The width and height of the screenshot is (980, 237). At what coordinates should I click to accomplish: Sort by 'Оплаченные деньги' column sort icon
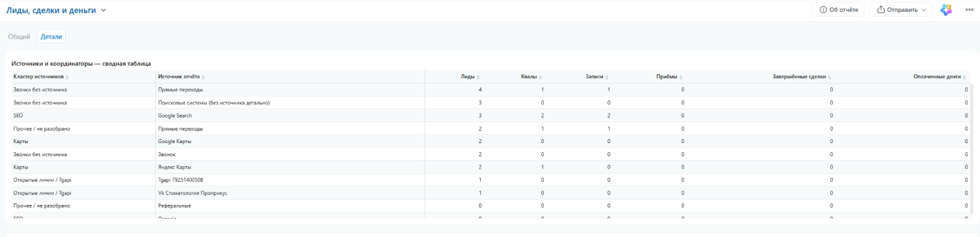click(x=965, y=77)
